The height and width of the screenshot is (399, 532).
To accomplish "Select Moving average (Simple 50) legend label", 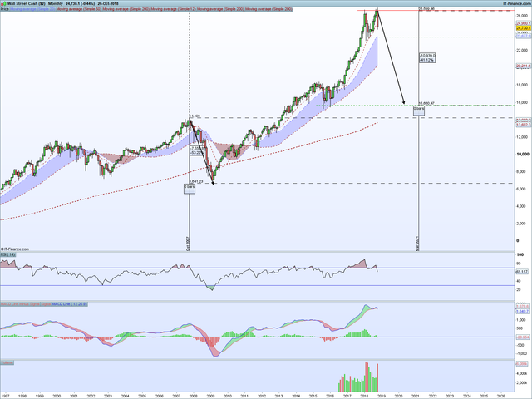I will pyautogui.click(x=79, y=9).
